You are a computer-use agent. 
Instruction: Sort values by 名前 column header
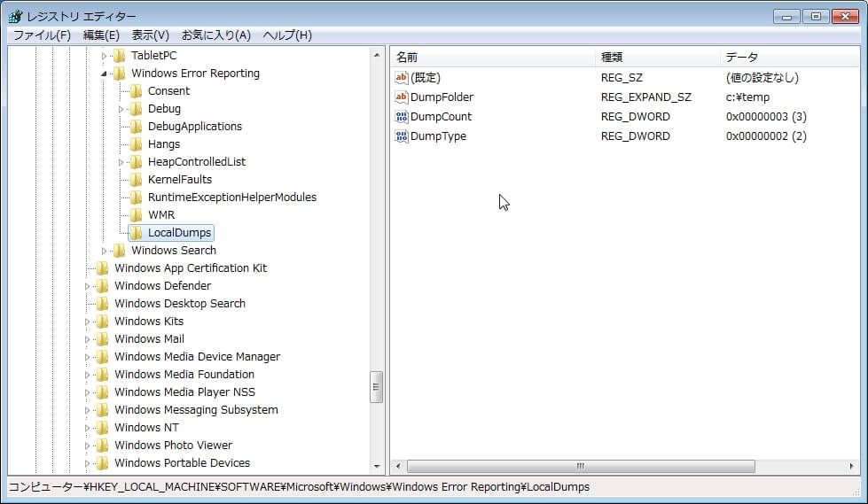tap(493, 57)
